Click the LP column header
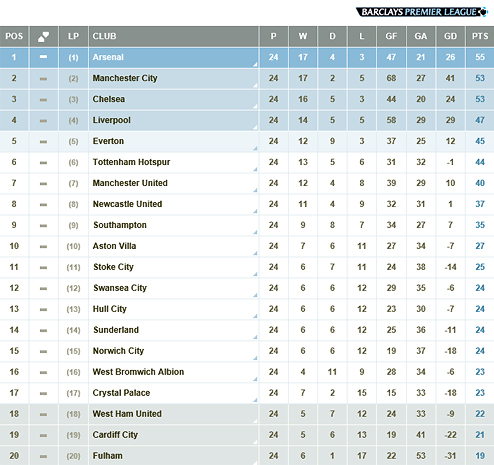The width and height of the screenshot is (494, 465). [x=73, y=36]
